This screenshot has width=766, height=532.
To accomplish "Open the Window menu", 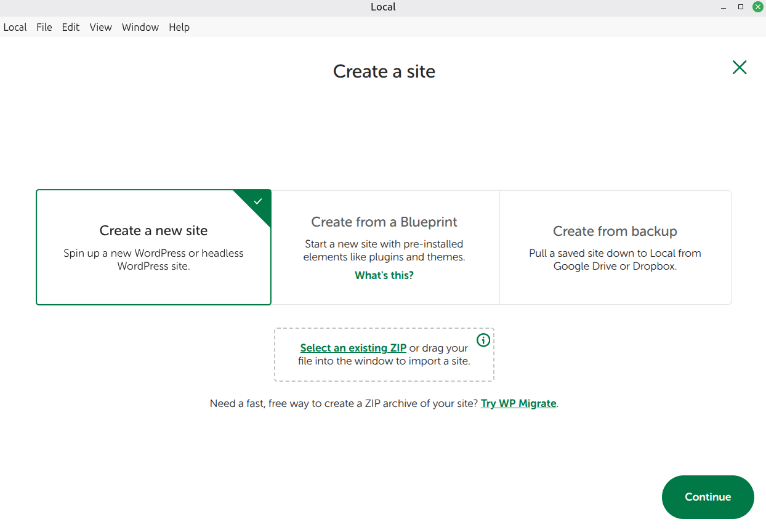I will (x=140, y=27).
